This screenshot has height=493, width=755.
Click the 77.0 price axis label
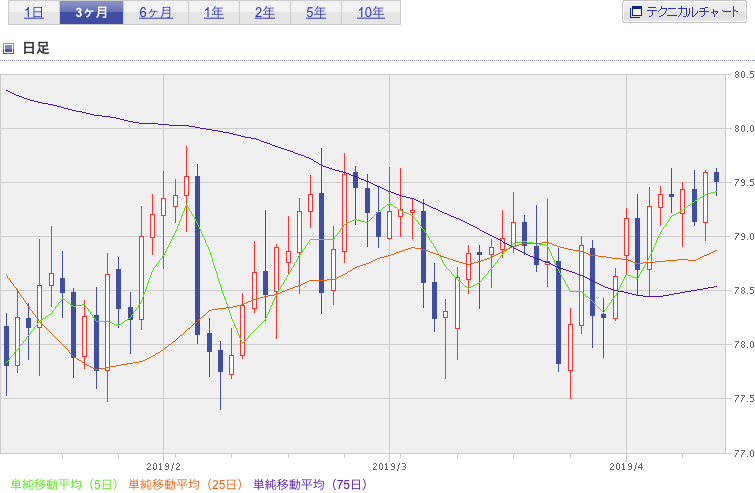[744, 453]
